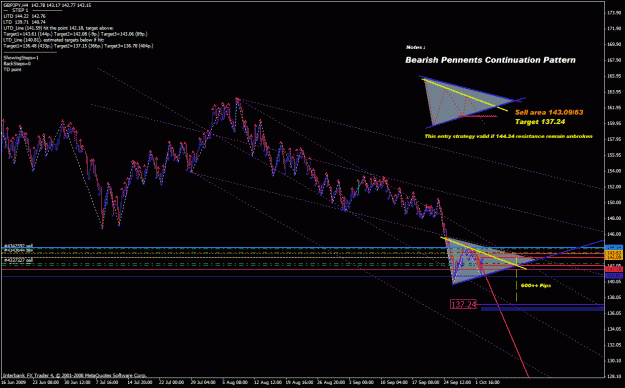Click the 134.05 price axis value
This screenshot has height=388, width=625.
point(614,329)
